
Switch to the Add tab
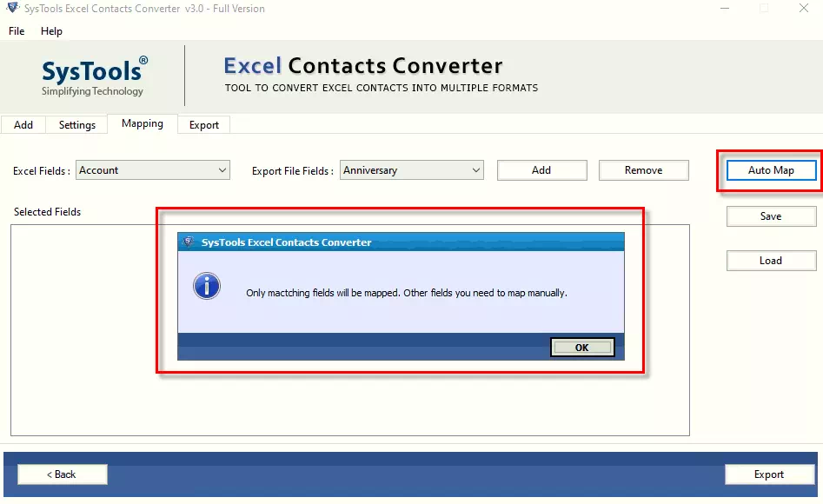click(x=23, y=125)
